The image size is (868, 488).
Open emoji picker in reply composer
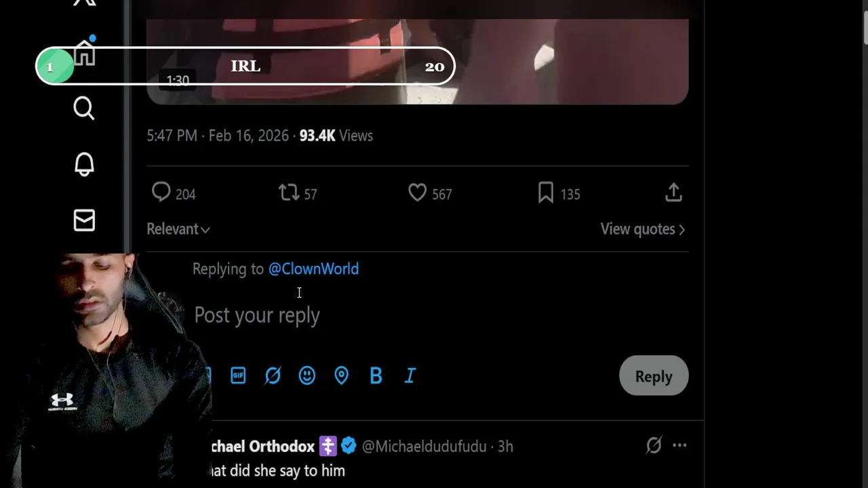pyautogui.click(x=307, y=375)
